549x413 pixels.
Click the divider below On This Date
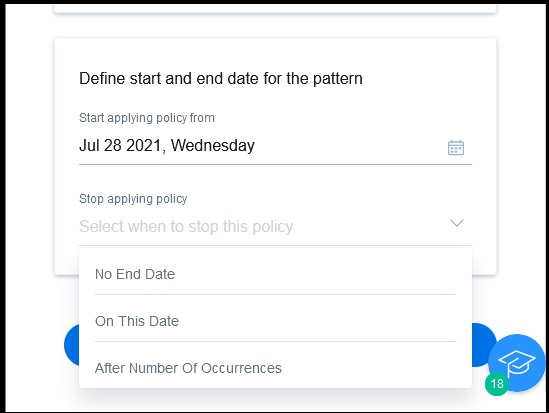point(275,342)
